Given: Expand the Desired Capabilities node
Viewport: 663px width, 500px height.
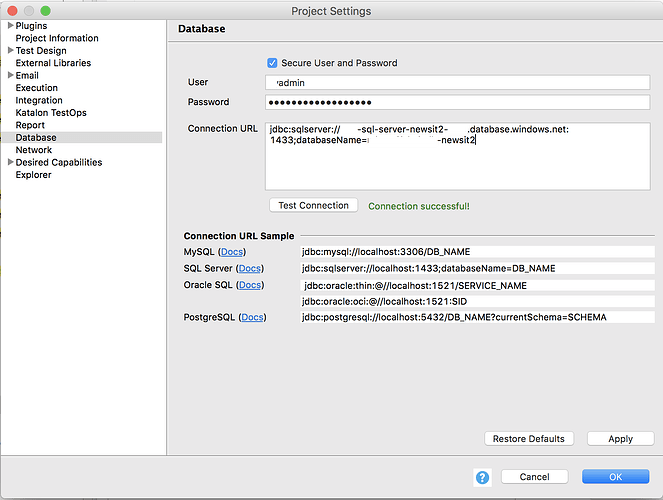Looking at the screenshot, I should click(x=10, y=163).
